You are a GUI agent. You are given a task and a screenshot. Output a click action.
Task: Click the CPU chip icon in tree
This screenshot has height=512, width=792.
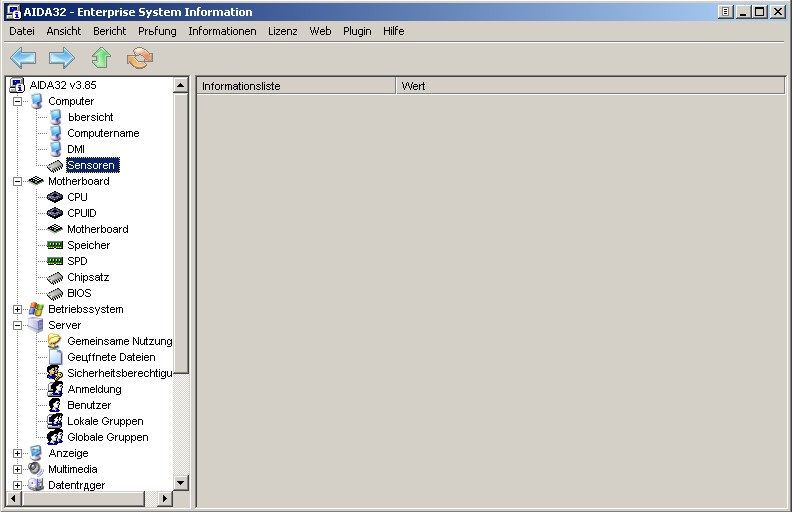click(x=55, y=197)
